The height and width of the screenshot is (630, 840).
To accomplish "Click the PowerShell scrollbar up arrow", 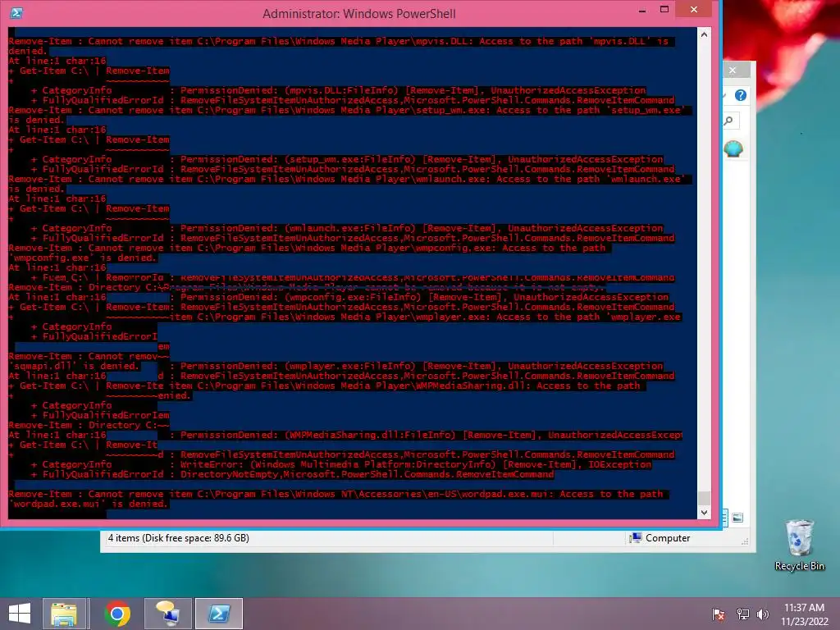I will tap(704, 34).
